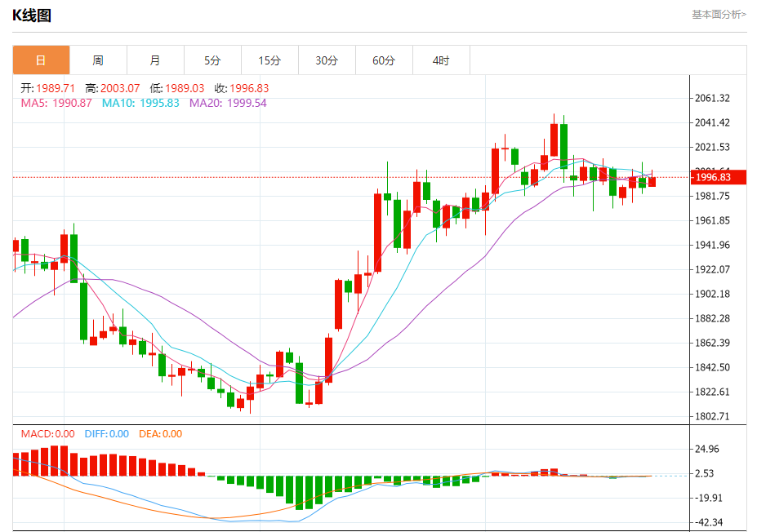Click the 2061.32 price axis label
This screenshot has width=757, height=532.
712,98
